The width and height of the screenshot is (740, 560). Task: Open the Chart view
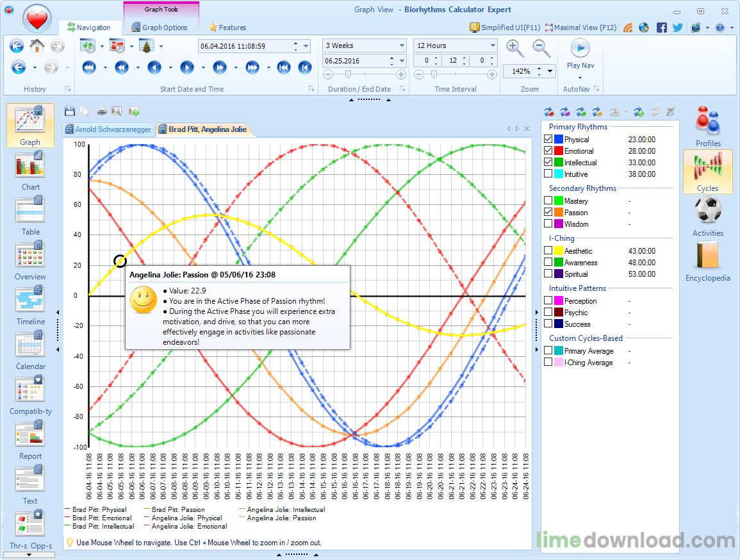coord(30,170)
